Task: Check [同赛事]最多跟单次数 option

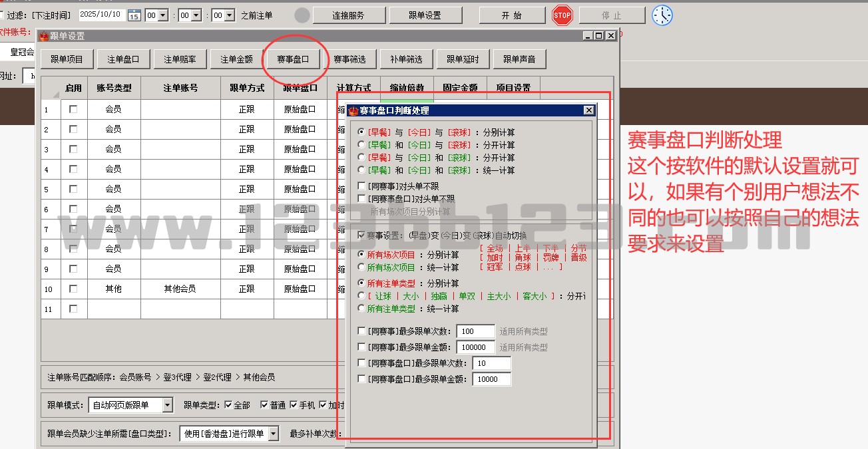Action: coord(361,331)
